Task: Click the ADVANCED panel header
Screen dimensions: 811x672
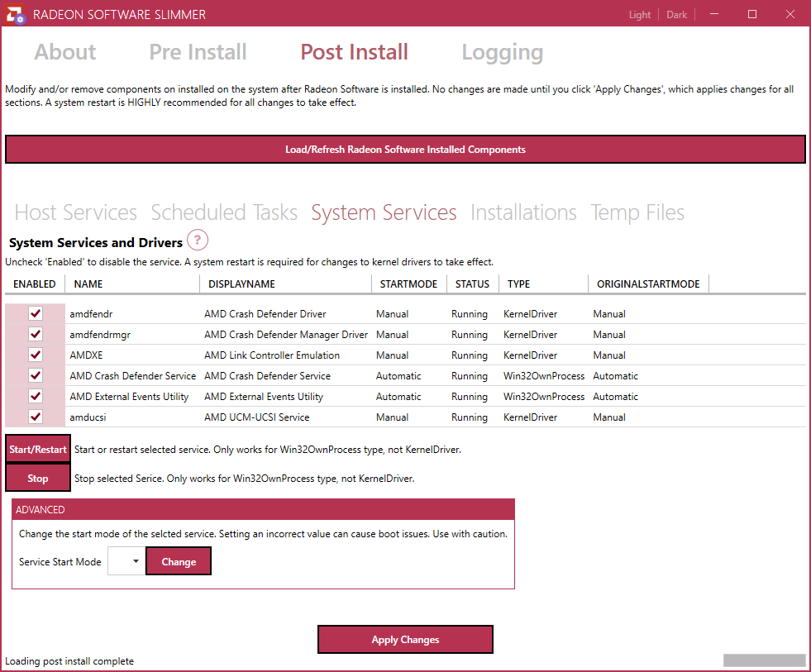Action: [263, 509]
